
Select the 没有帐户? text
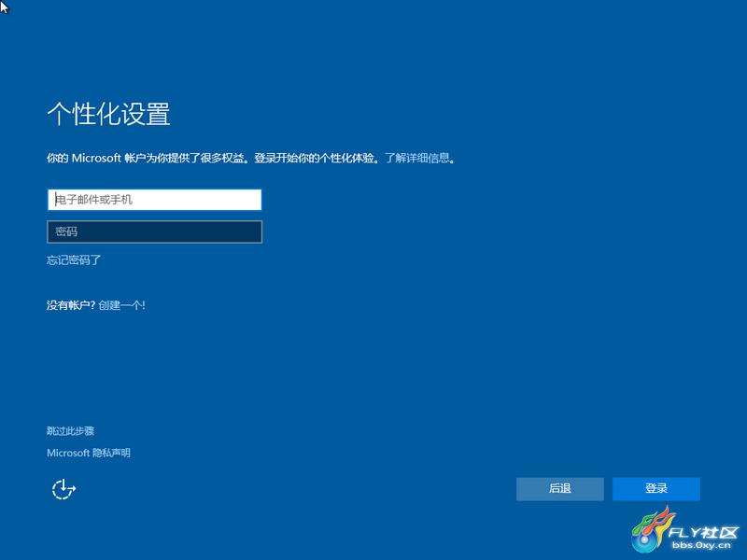tap(71, 305)
